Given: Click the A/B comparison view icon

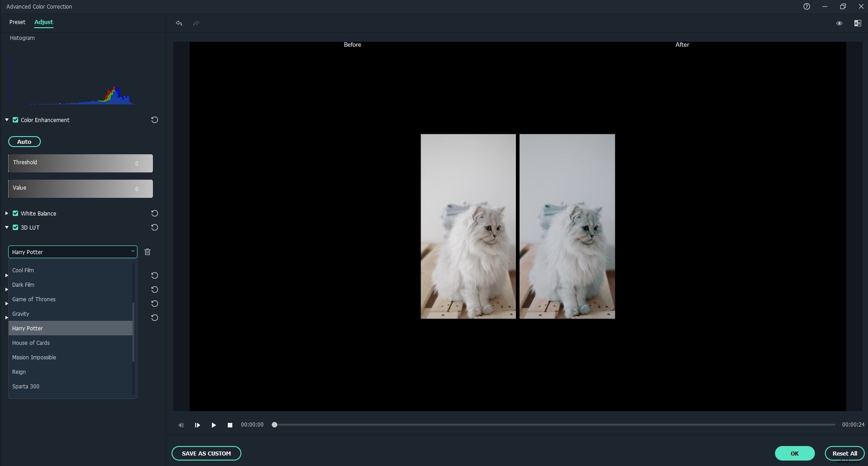Looking at the screenshot, I should click(x=857, y=23).
